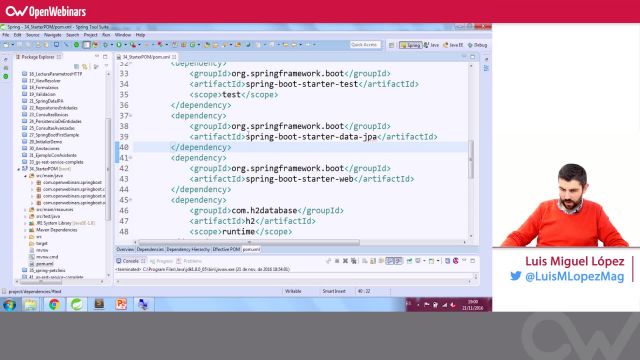This screenshot has height=360, width=640.
Task: Expand the Maven Dependencies node
Action: 25,230
